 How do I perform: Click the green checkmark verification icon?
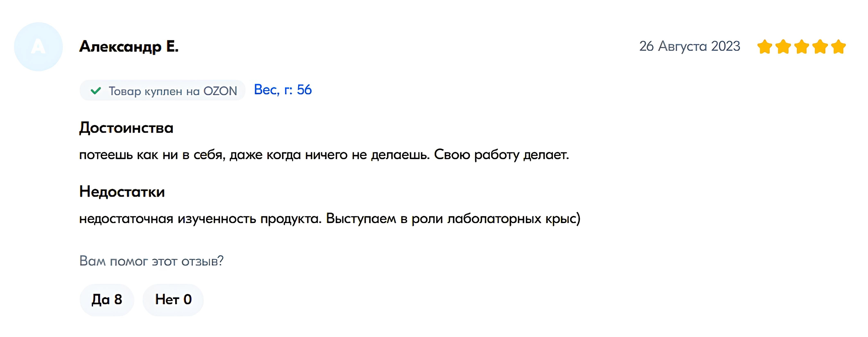coord(96,90)
